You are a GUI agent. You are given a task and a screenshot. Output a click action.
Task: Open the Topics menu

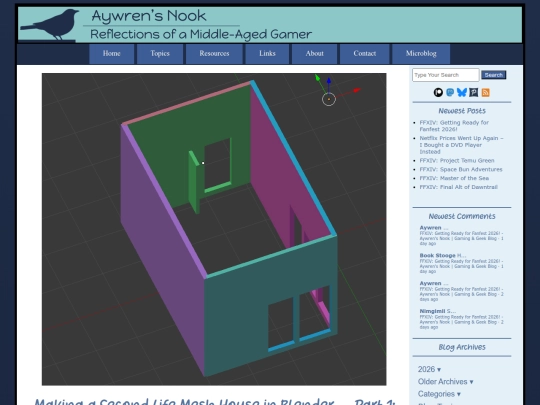[x=160, y=53]
